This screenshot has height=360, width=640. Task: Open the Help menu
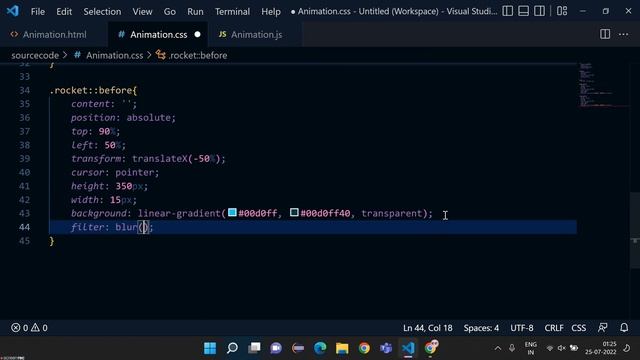coord(271,11)
